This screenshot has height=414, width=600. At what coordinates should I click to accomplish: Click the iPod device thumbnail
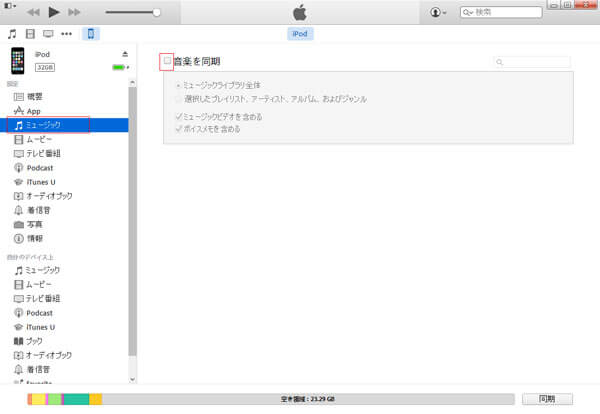pos(18,61)
